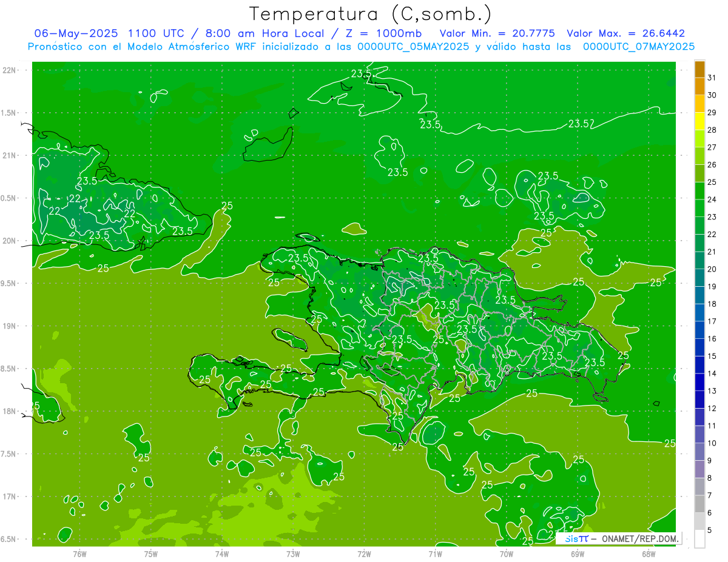Click the legend value "29"
The height and width of the screenshot is (562, 728).
[712, 112]
